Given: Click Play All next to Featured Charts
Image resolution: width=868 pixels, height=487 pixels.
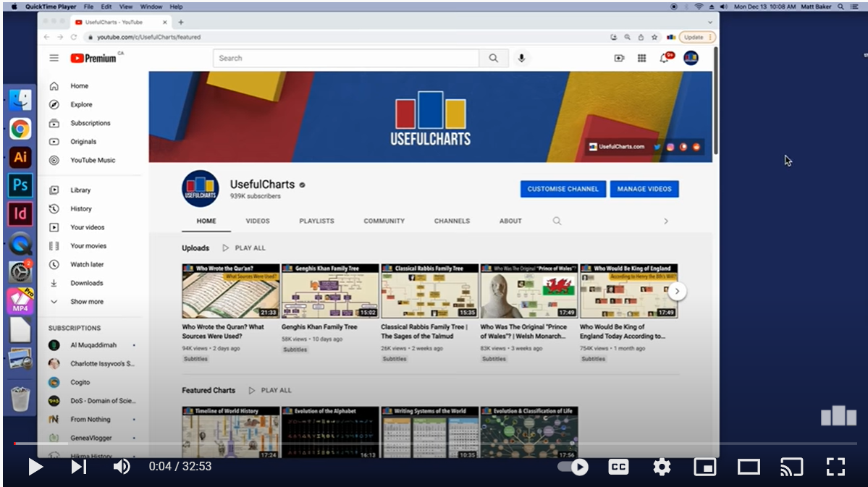Looking at the screenshot, I should 270,390.
